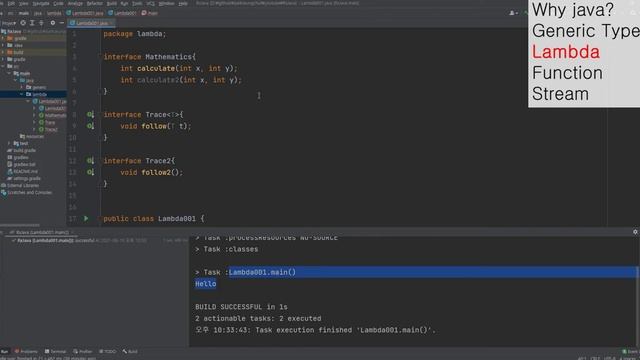640x360 pixels.
Task: Click the locate opened file target icon
Action: [x=23, y=23]
